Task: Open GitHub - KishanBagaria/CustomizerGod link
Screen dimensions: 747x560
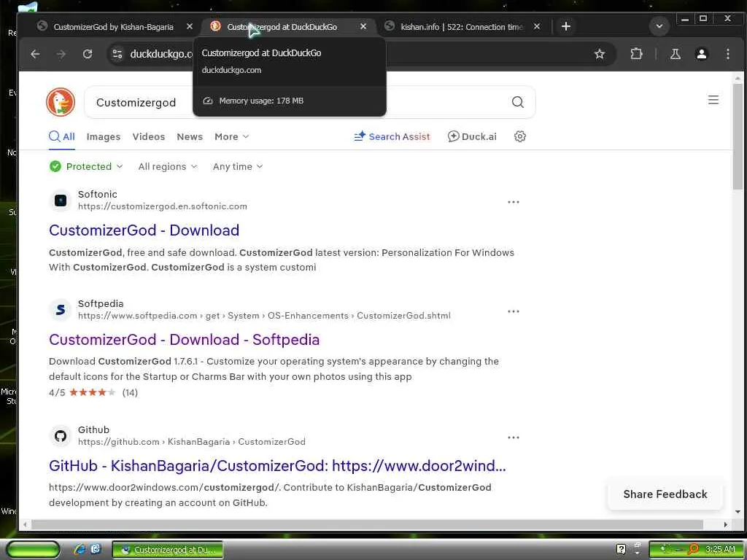Action: point(277,466)
